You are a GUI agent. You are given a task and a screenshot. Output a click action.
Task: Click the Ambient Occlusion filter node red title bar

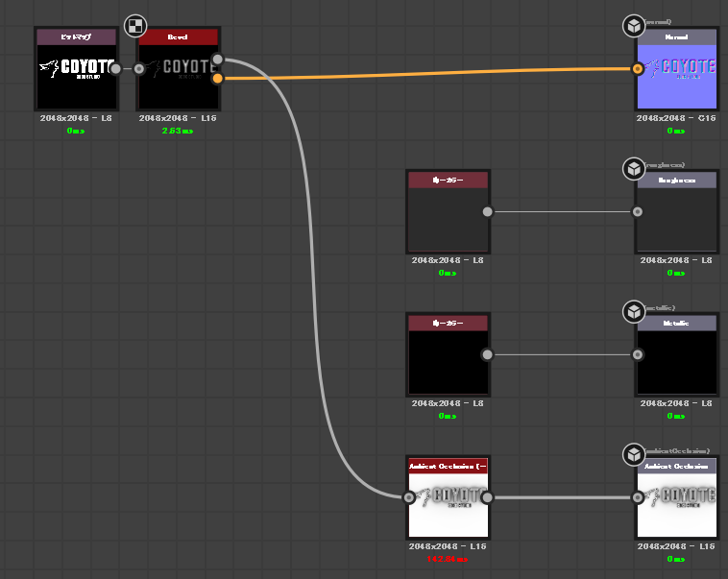click(448, 466)
